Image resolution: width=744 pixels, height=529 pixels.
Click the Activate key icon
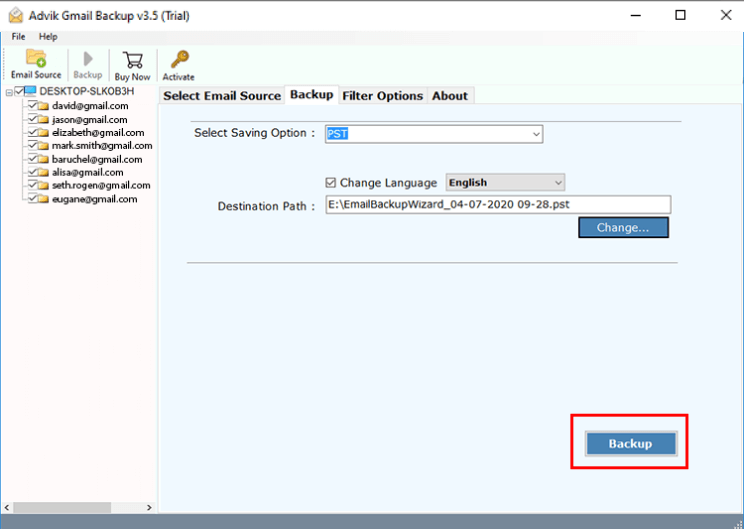(180, 60)
